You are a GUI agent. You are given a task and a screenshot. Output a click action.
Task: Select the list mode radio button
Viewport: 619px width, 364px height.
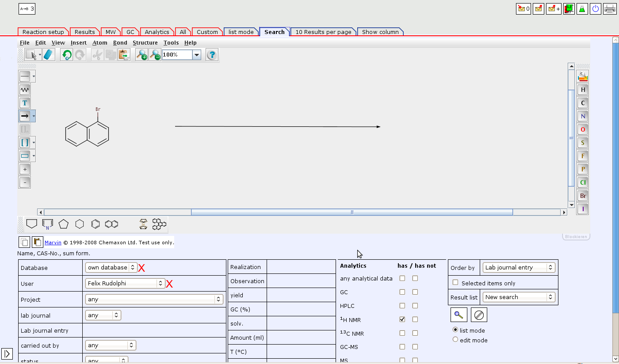pos(455,330)
